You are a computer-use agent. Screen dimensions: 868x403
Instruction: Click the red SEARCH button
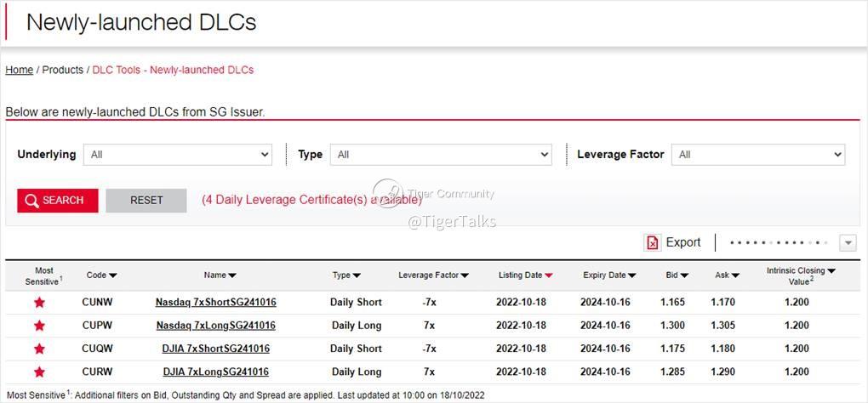click(x=58, y=201)
